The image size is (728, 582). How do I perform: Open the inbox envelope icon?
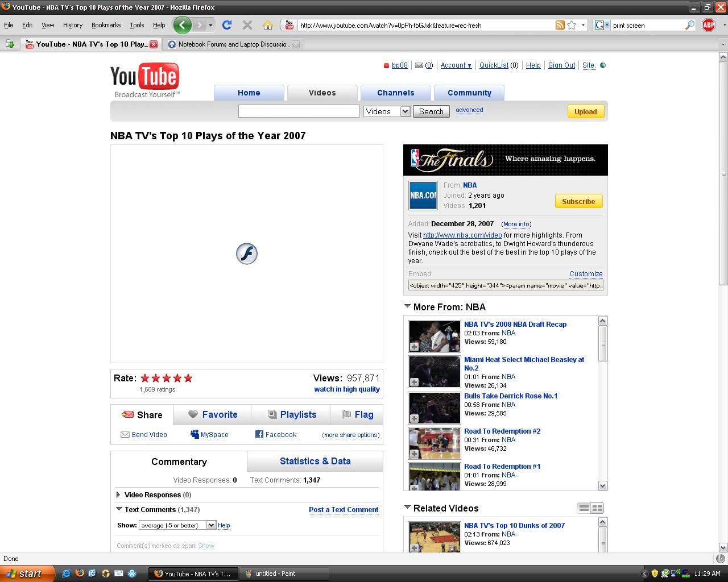(419, 65)
